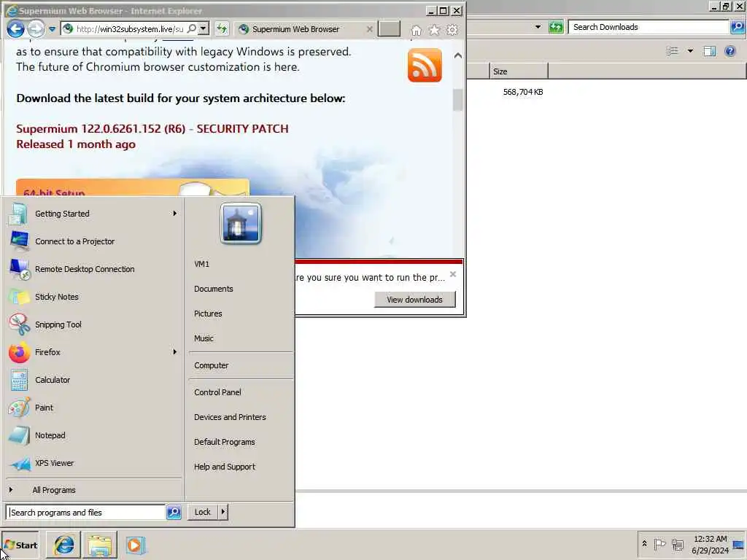Launch Connect to a Projector

[93, 241]
